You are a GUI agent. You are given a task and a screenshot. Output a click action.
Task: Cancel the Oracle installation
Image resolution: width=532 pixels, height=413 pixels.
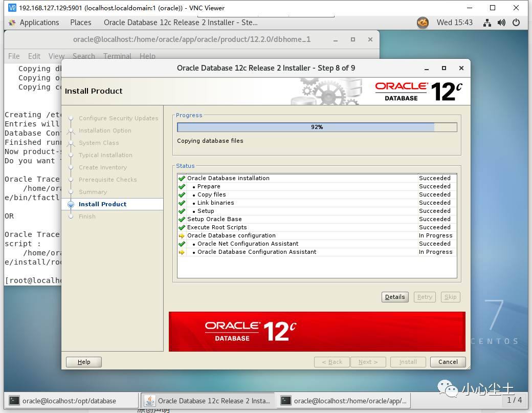[x=448, y=362]
